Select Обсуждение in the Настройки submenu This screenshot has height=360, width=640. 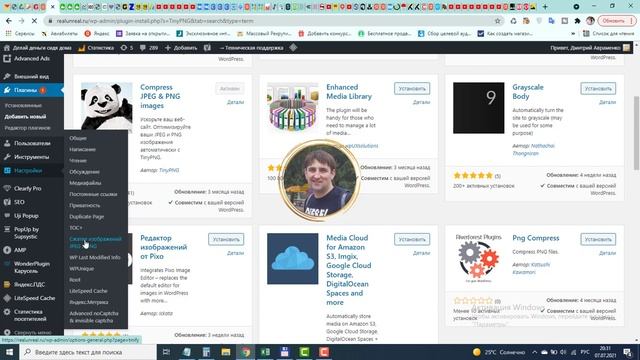pyautogui.click(x=84, y=172)
